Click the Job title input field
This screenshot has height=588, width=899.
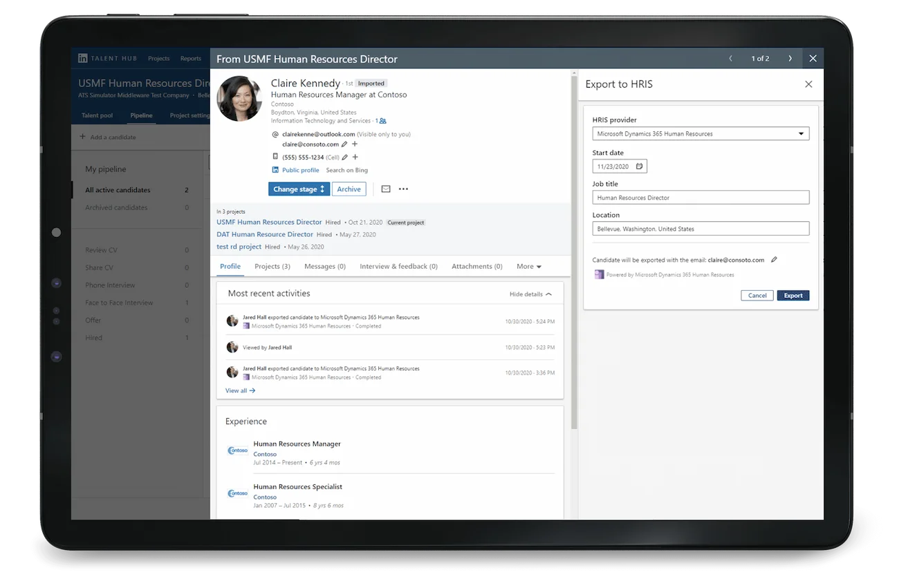coord(701,198)
